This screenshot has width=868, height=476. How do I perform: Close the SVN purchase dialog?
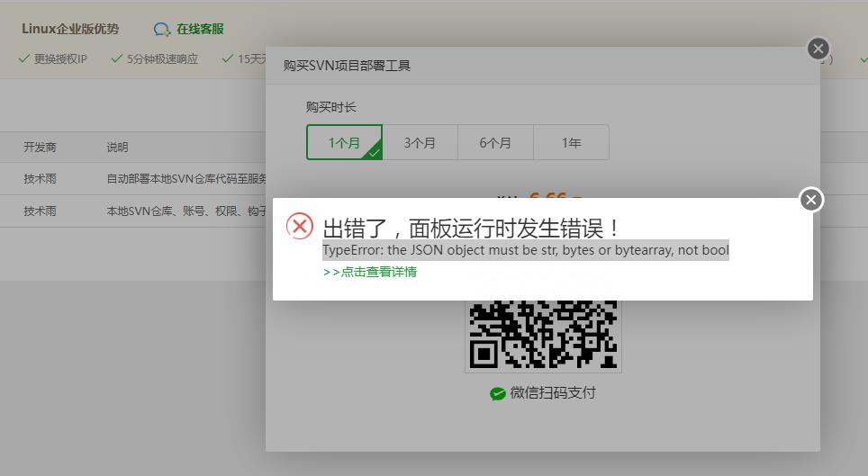click(818, 49)
